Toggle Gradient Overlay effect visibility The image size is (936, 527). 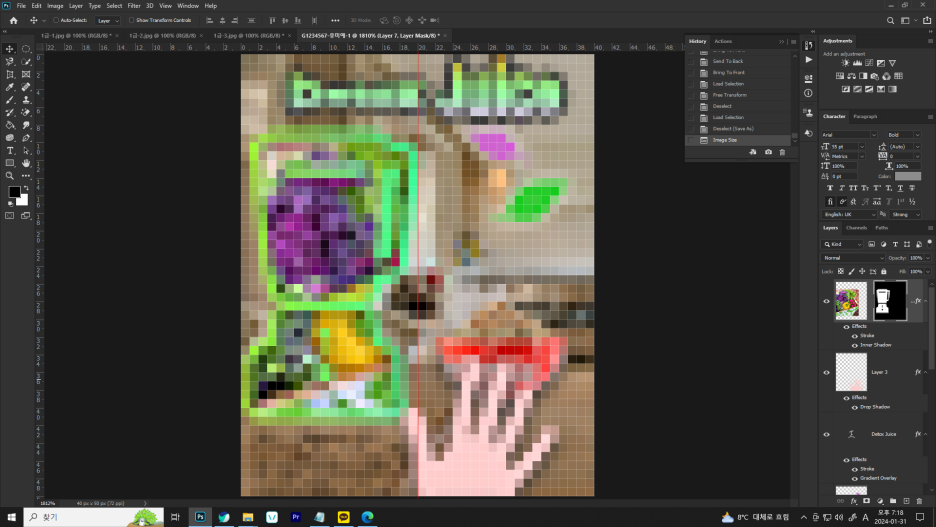coord(854,479)
